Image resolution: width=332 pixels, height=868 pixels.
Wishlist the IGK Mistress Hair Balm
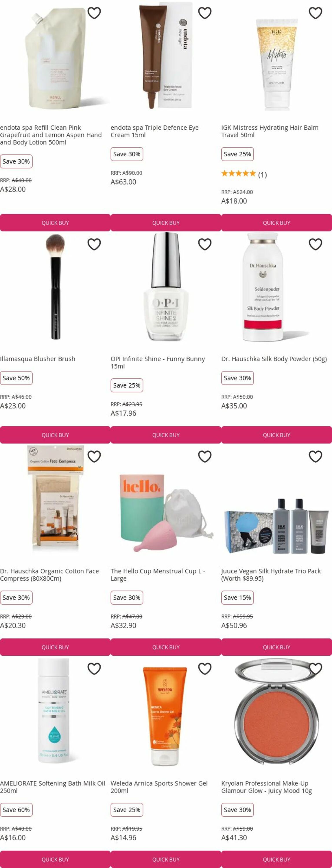pos(316,13)
